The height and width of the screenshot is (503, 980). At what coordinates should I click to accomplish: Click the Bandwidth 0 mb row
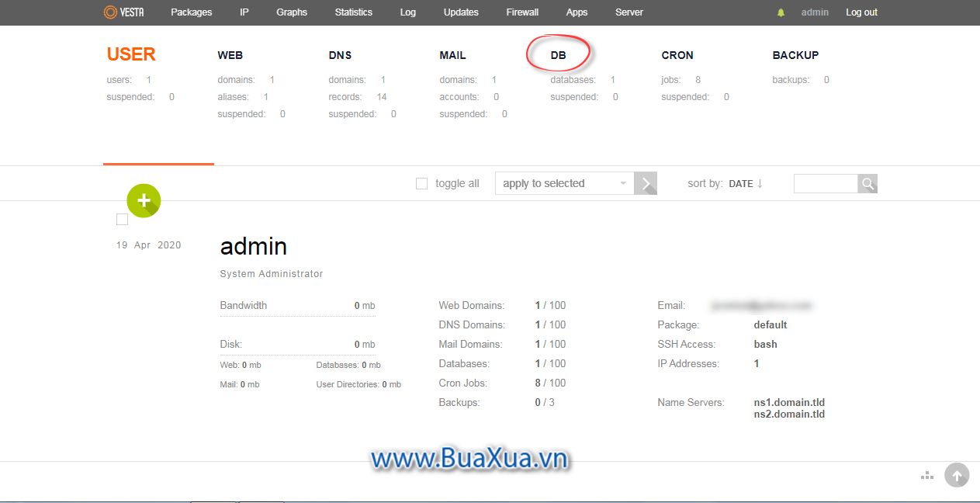[297, 306]
